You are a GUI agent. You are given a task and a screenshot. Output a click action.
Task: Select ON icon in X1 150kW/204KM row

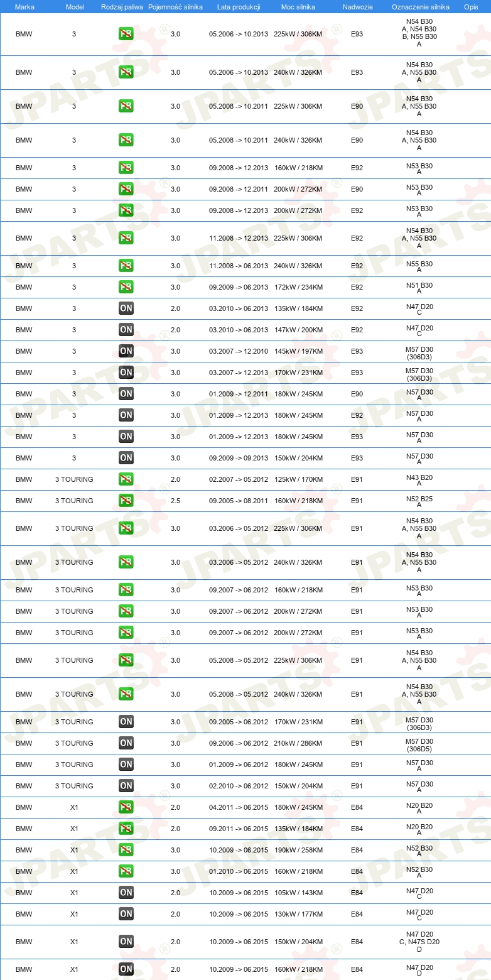coord(126,942)
